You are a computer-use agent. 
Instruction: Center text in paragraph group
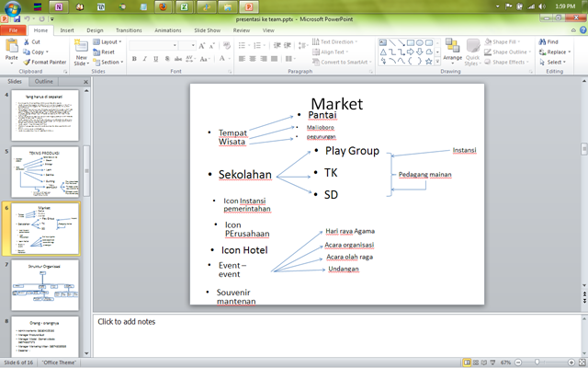pos(253,59)
